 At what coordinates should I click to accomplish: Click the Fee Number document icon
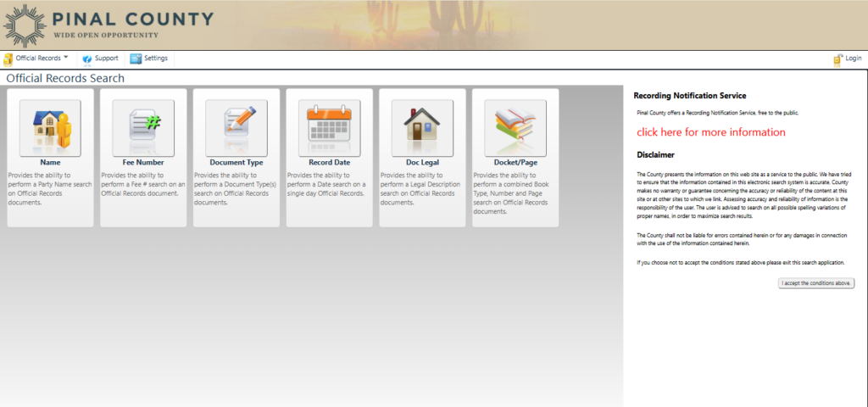click(x=143, y=127)
